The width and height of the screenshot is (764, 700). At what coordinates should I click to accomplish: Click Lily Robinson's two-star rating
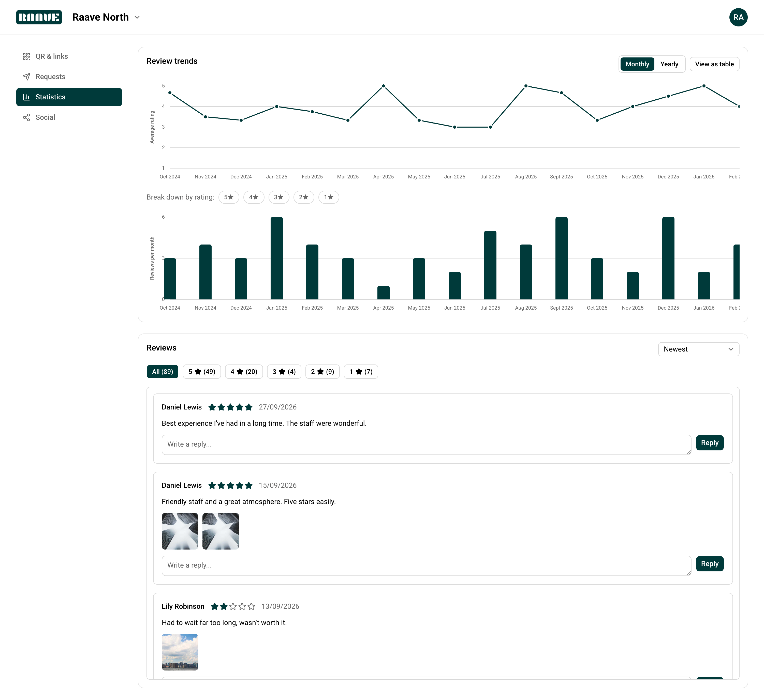233,606
